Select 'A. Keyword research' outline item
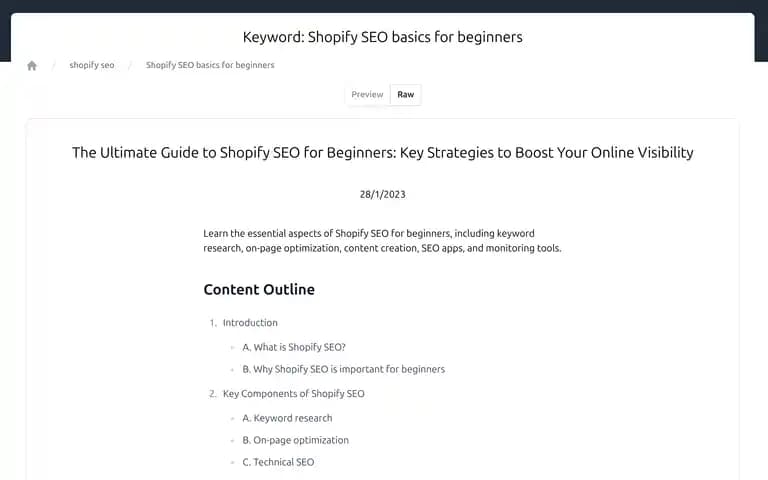 point(288,418)
